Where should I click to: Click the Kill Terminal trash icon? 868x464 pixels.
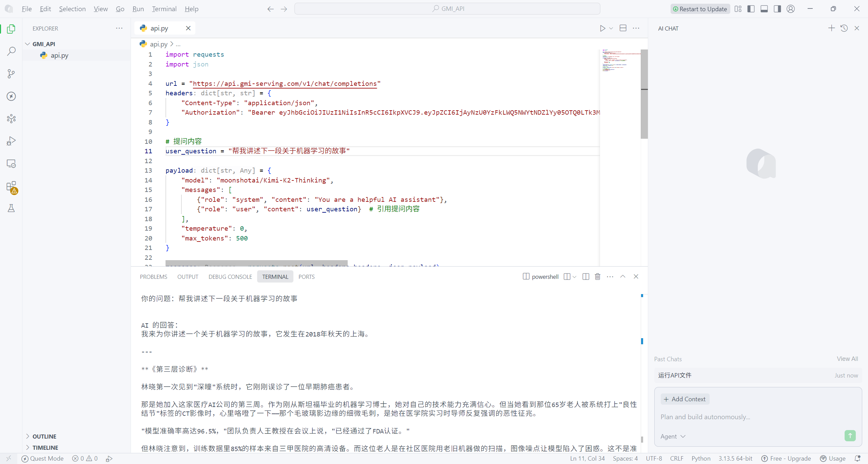click(x=598, y=277)
